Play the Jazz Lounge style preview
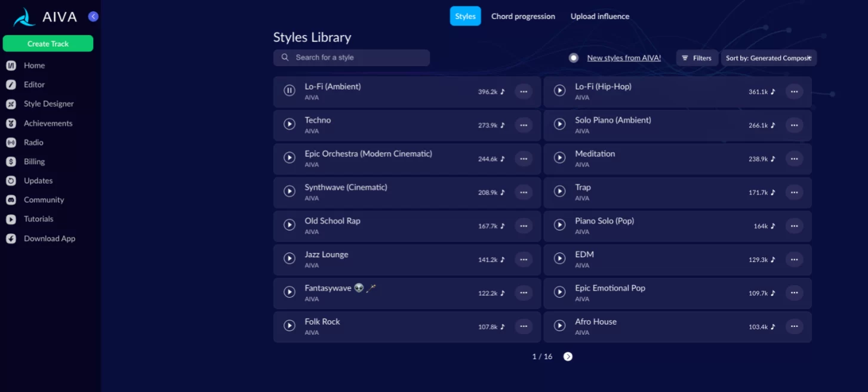Image resolution: width=868 pixels, height=392 pixels. tap(290, 258)
